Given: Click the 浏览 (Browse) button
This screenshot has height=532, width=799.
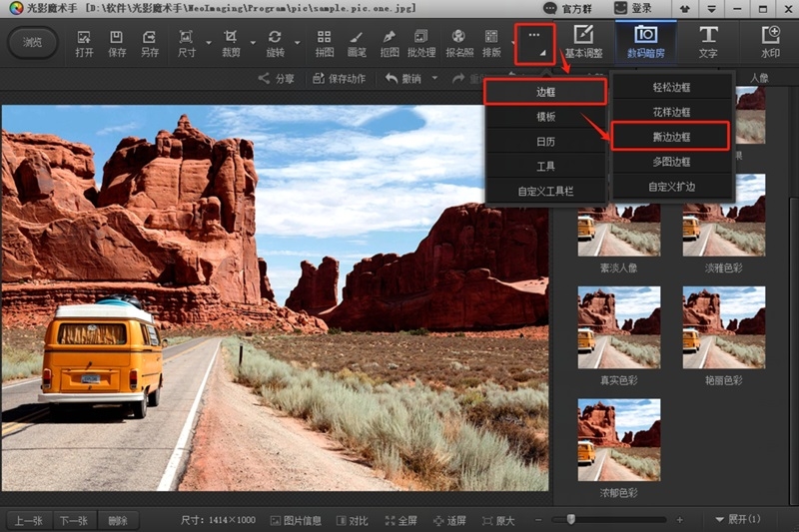Looking at the screenshot, I should pos(32,43).
